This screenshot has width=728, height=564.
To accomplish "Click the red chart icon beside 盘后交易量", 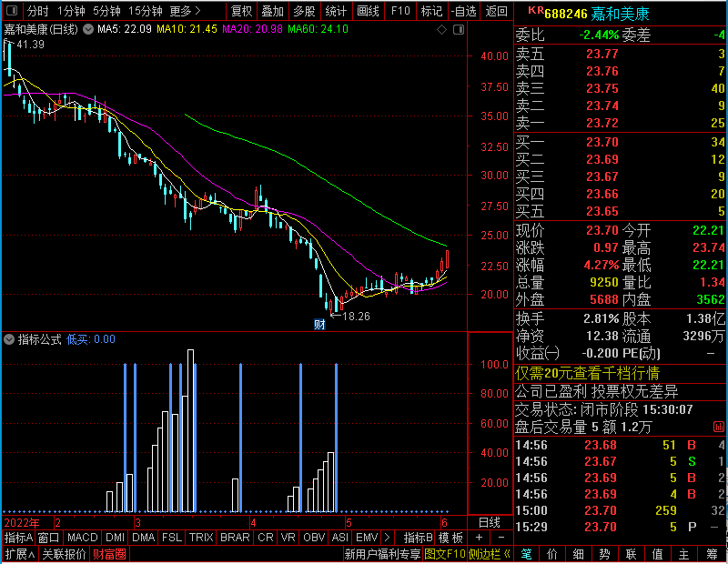I will 718,427.
